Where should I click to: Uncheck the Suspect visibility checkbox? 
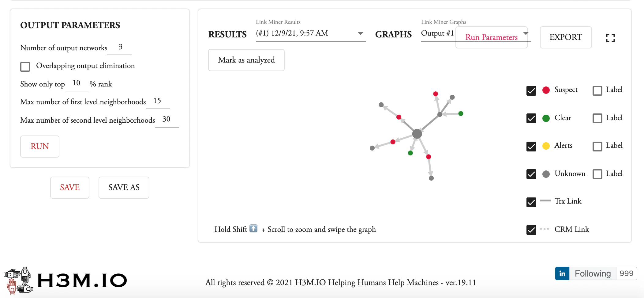(x=531, y=91)
